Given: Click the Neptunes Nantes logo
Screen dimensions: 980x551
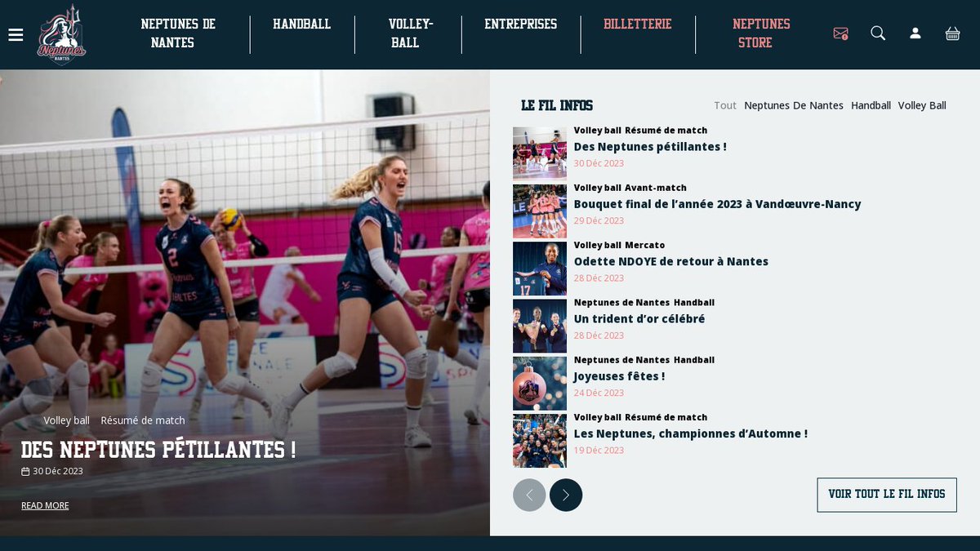Looking at the screenshot, I should click(61, 34).
